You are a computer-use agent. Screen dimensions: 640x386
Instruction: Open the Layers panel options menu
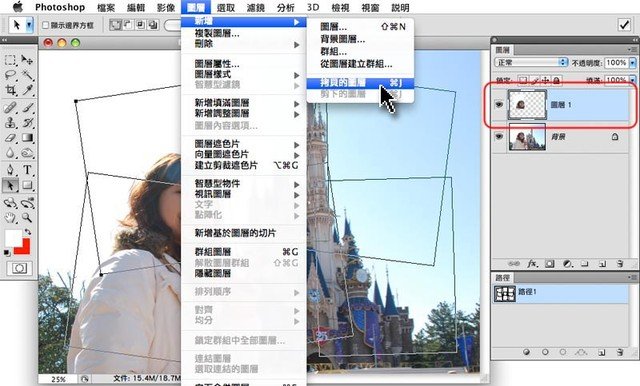633,50
